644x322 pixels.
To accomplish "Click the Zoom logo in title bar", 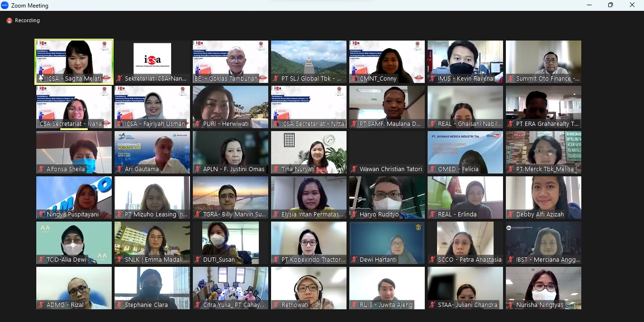I will click(x=5, y=5).
